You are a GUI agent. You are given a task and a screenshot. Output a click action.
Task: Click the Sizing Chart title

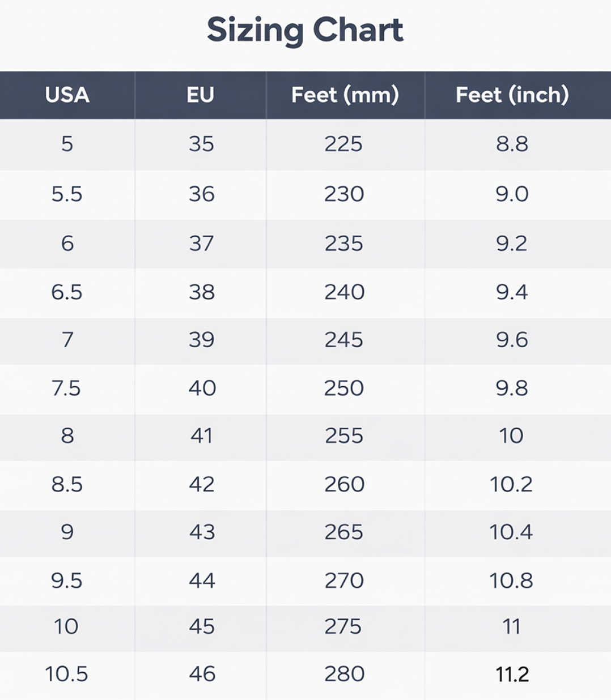click(x=305, y=30)
